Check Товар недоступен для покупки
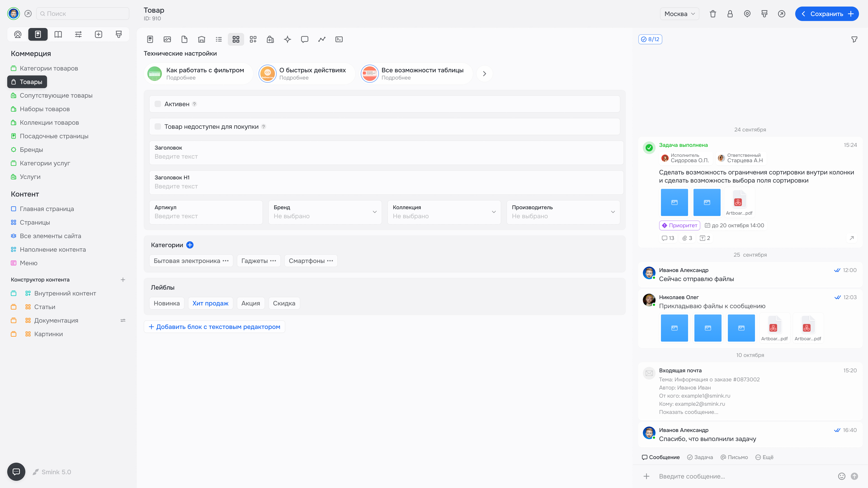 point(158,127)
